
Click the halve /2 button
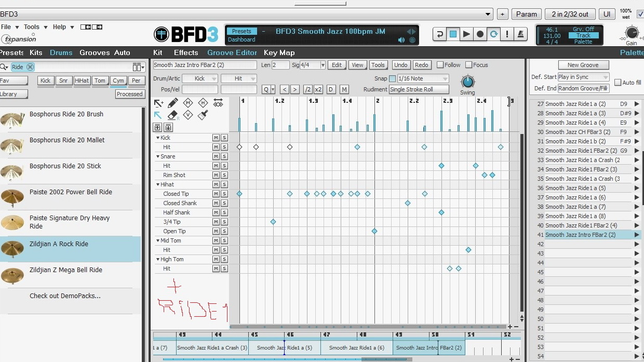click(307, 89)
